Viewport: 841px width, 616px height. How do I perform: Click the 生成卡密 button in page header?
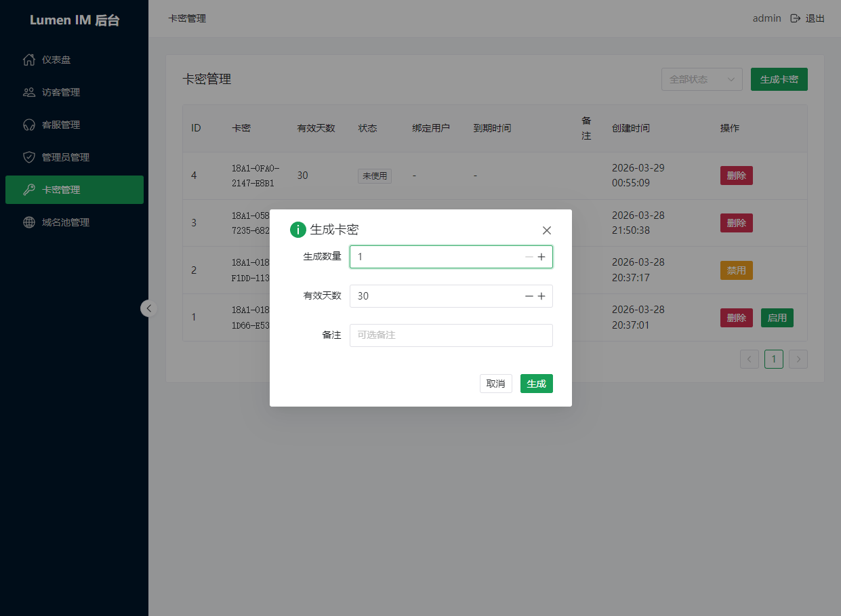pyautogui.click(x=779, y=79)
